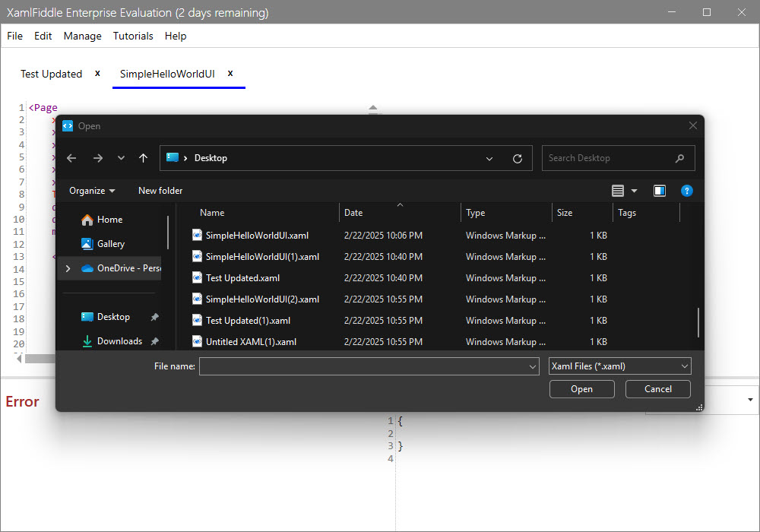This screenshot has height=532, width=760.
Task: Create a New folder
Action: point(160,191)
